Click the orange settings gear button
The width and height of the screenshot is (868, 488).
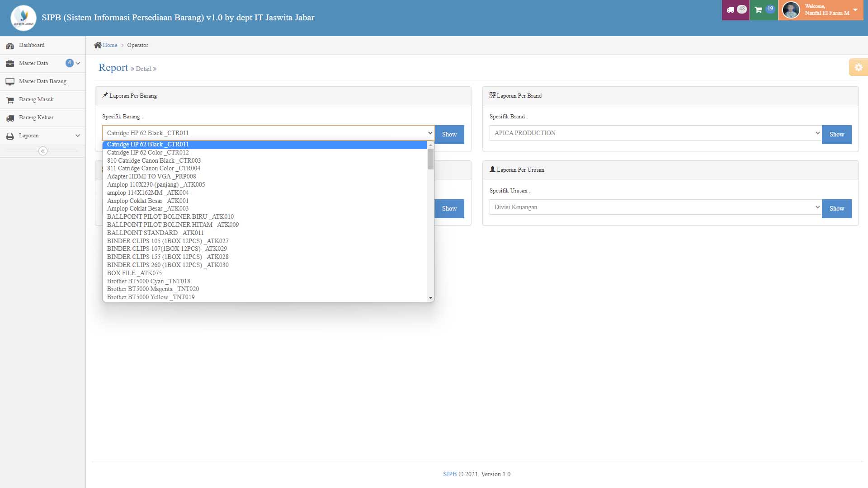point(858,67)
